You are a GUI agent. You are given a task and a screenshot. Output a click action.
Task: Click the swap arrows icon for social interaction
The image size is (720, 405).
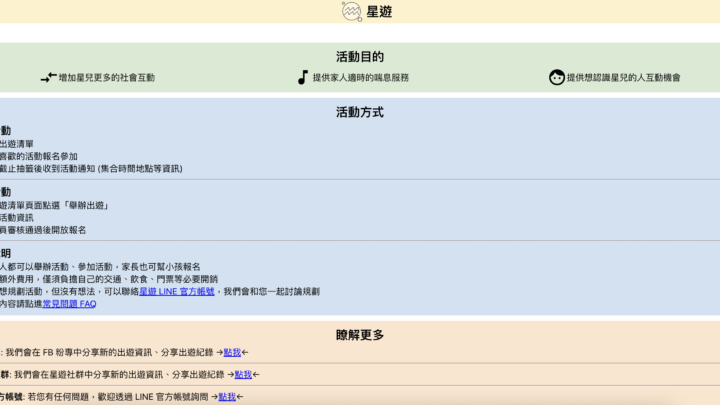pyautogui.click(x=49, y=77)
